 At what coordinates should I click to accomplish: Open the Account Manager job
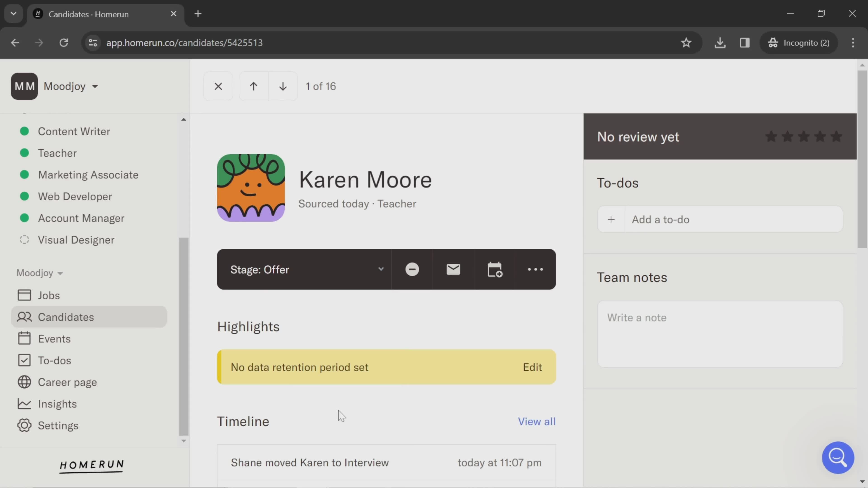tap(81, 218)
